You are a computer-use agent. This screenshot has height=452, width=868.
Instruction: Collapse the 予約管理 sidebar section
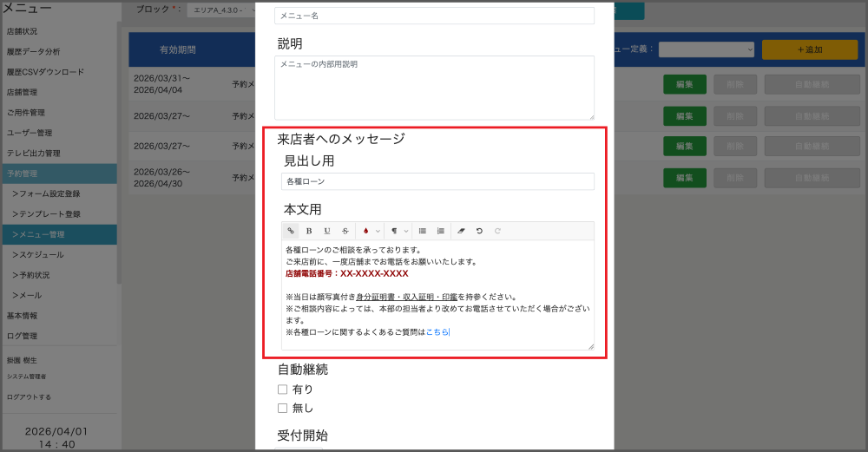(59, 174)
